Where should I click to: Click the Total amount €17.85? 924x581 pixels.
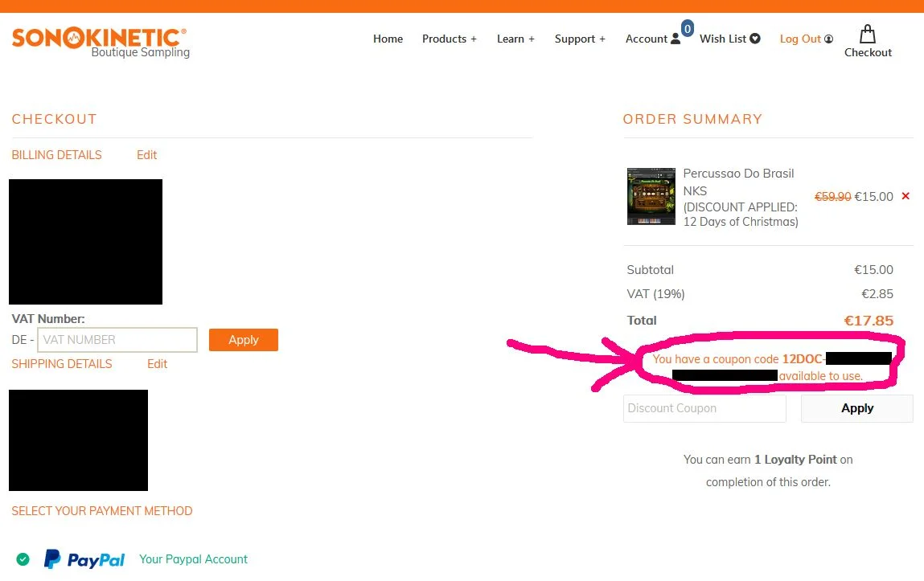[869, 320]
